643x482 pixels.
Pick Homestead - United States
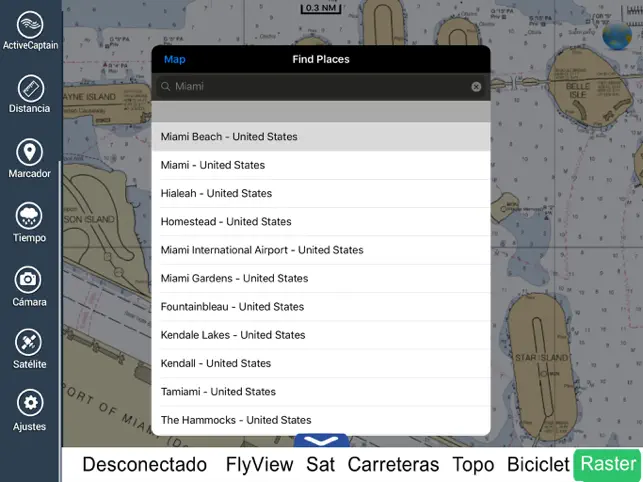(x=321, y=222)
